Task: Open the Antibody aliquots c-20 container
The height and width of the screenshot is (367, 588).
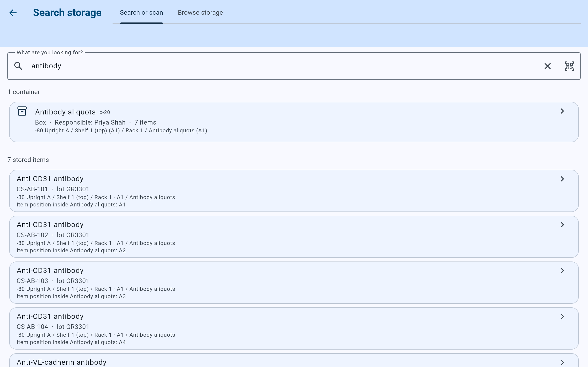Action: (x=294, y=122)
